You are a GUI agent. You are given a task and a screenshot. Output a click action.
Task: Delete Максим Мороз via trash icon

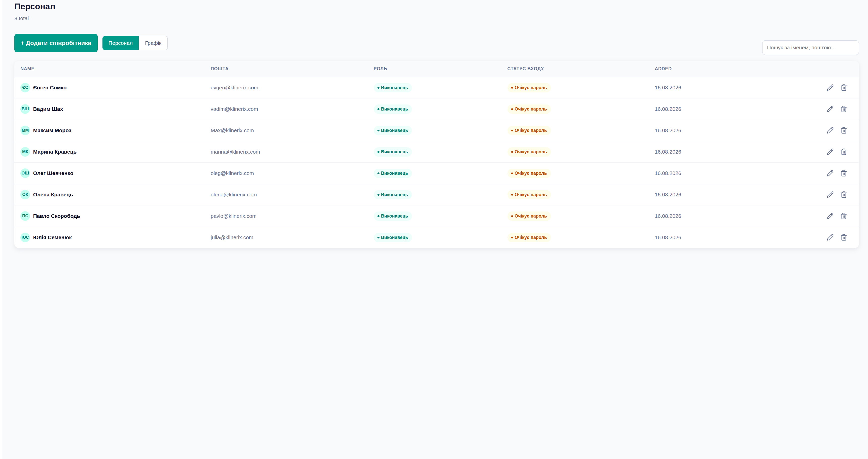[x=844, y=130]
